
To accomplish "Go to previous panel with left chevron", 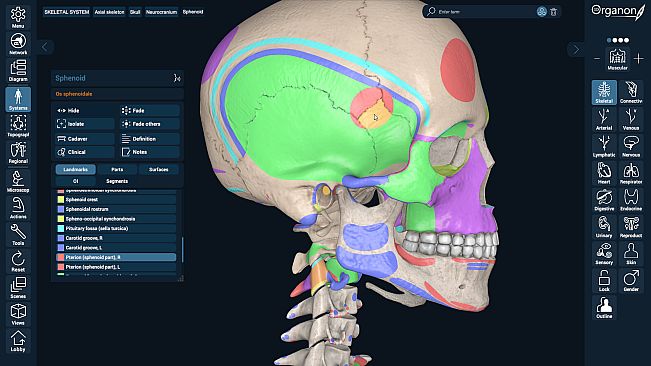I will (x=45, y=47).
